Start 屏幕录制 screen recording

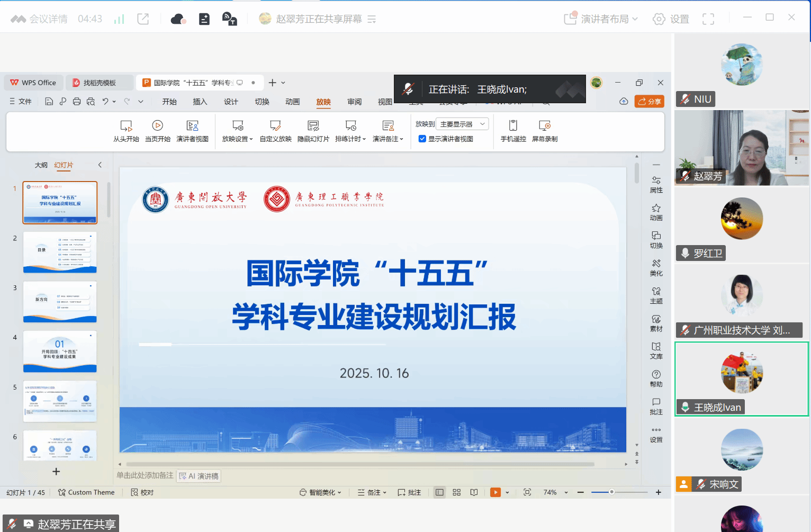(545, 126)
